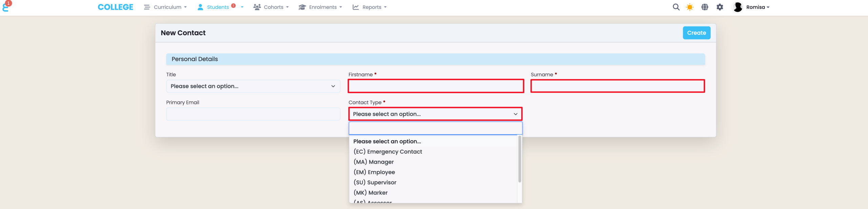This screenshot has width=868, height=209.
Task: Open the Romisa user menu
Action: [757, 7]
